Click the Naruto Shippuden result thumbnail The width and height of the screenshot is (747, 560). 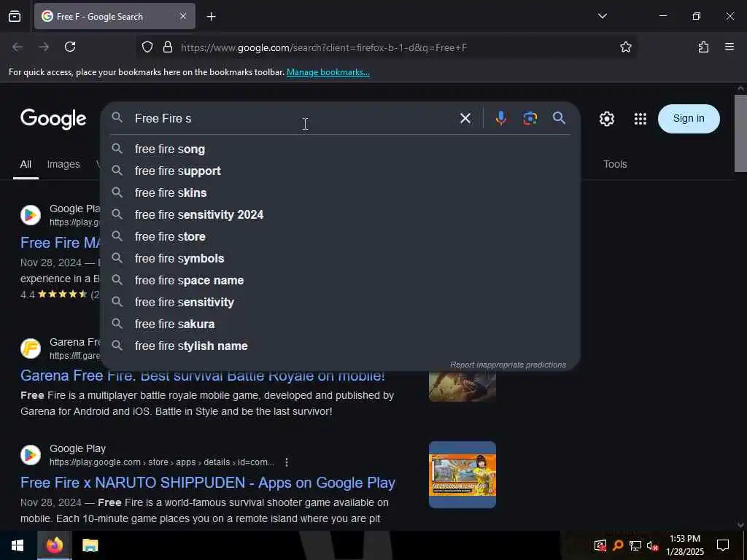click(x=462, y=475)
